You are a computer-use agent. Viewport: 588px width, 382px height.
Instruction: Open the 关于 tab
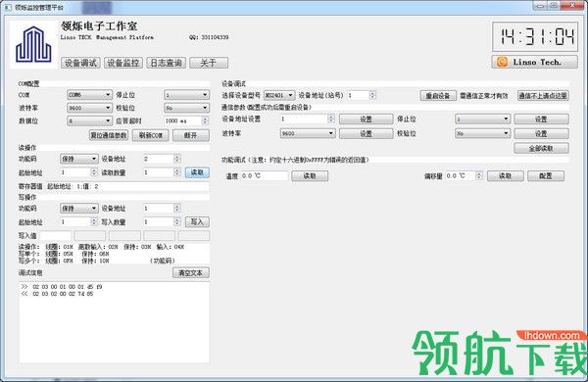coord(209,63)
